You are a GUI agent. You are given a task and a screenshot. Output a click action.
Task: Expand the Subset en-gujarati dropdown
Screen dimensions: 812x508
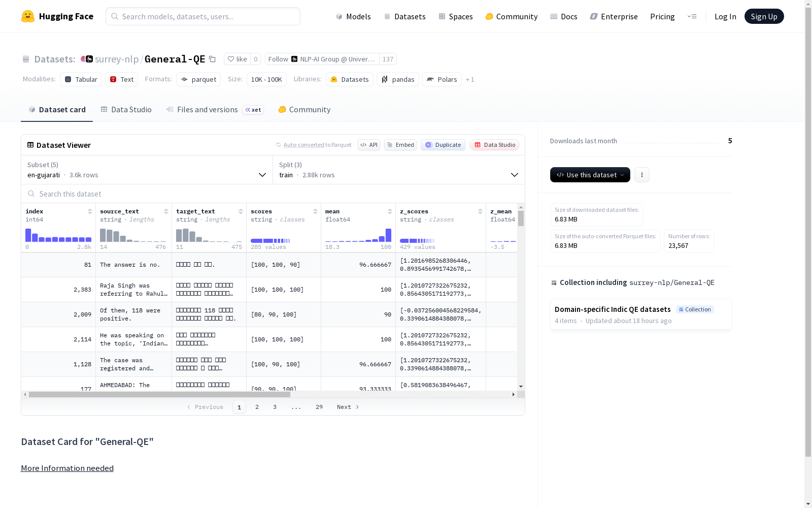click(147, 170)
